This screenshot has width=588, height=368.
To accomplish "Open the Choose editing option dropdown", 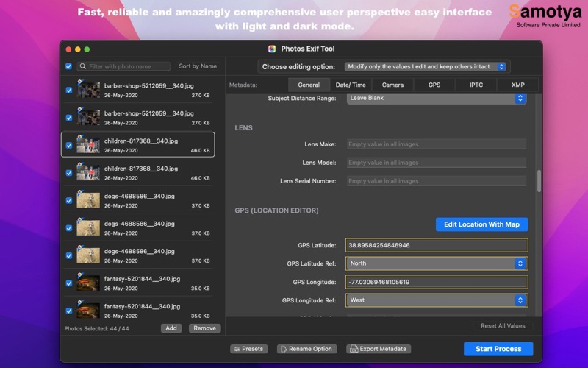I will [x=426, y=66].
